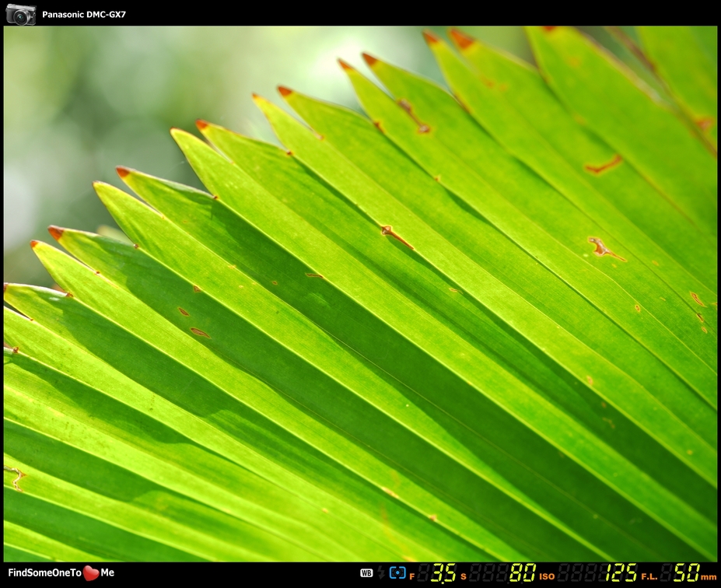Click the orange ISO label
Viewport: 721px width, 588px height.
547,576
